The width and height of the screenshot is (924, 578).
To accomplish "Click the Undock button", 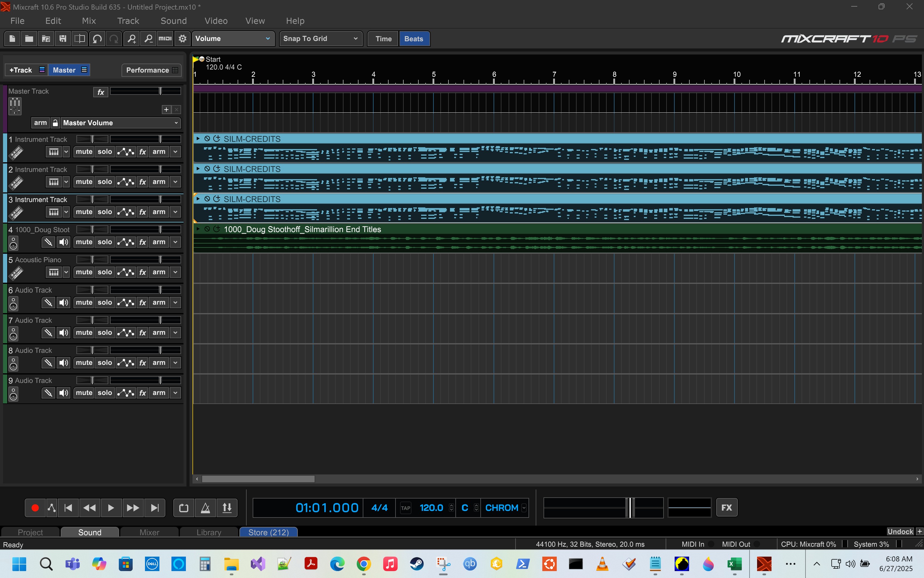I will [900, 531].
